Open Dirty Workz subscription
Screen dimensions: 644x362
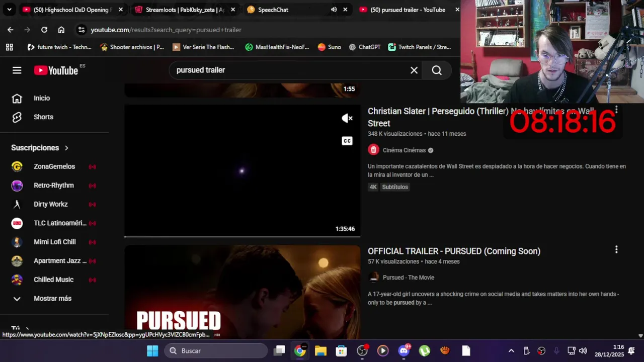click(x=54, y=204)
